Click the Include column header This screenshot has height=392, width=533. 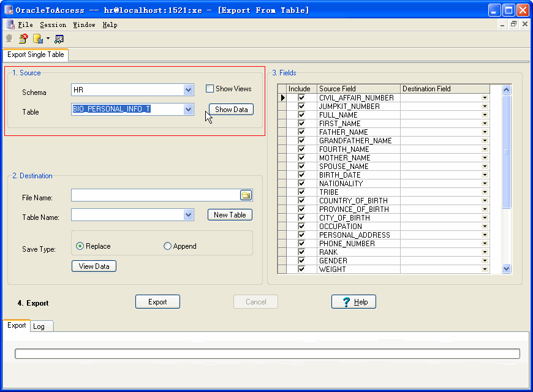click(x=301, y=89)
